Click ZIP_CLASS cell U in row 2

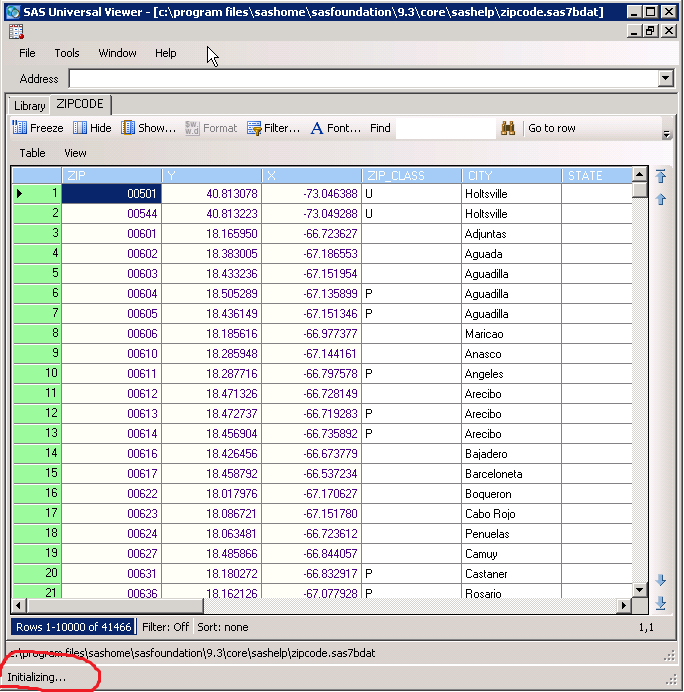tap(412, 214)
